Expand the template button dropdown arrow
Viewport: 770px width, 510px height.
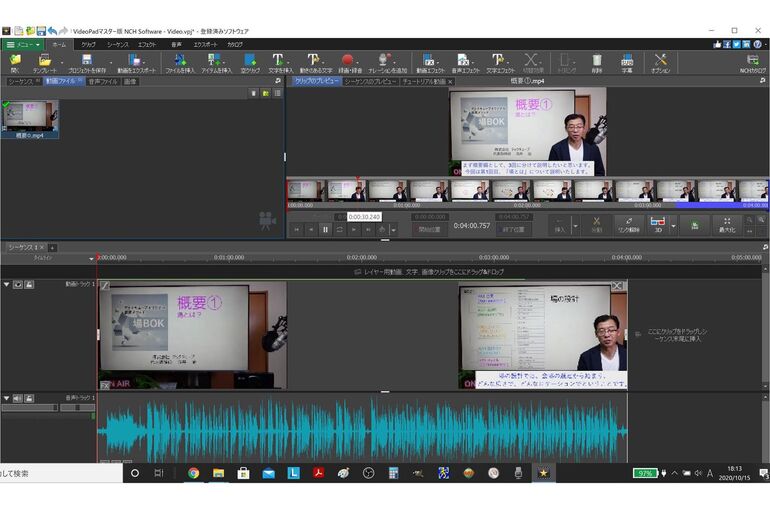click(x=61, y=63)
